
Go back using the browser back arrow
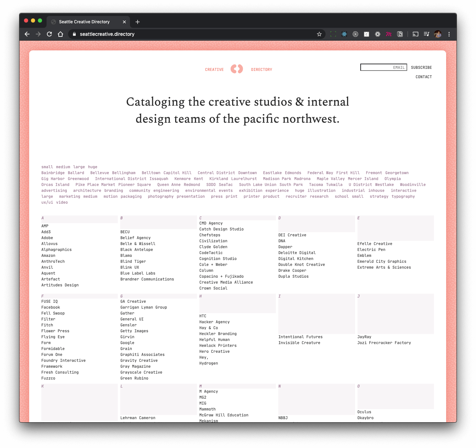click(x=27, y=34)
